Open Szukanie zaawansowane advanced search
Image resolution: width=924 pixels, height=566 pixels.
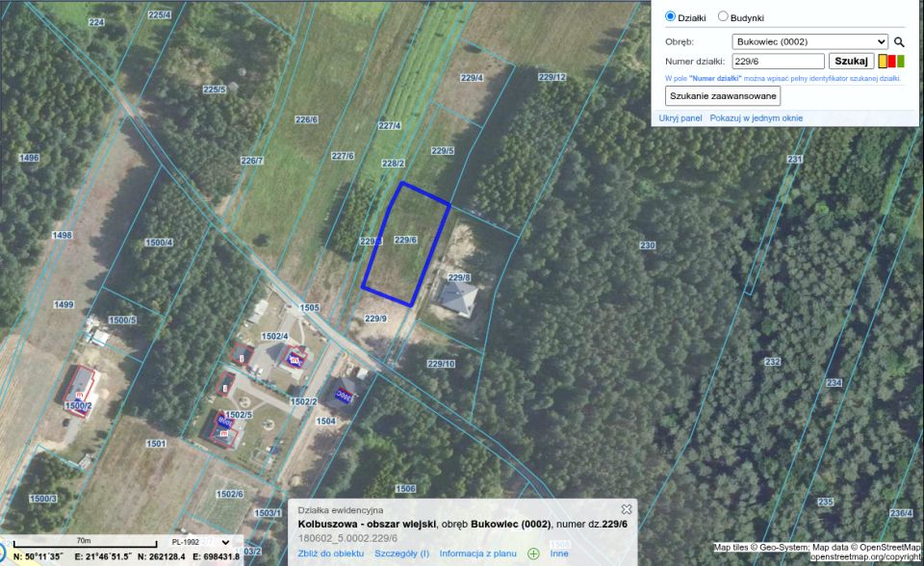click(x=723, y=96)
